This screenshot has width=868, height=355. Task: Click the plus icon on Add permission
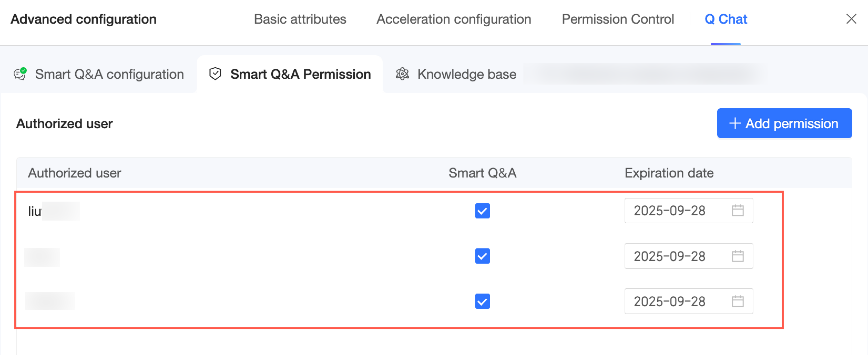734,123
